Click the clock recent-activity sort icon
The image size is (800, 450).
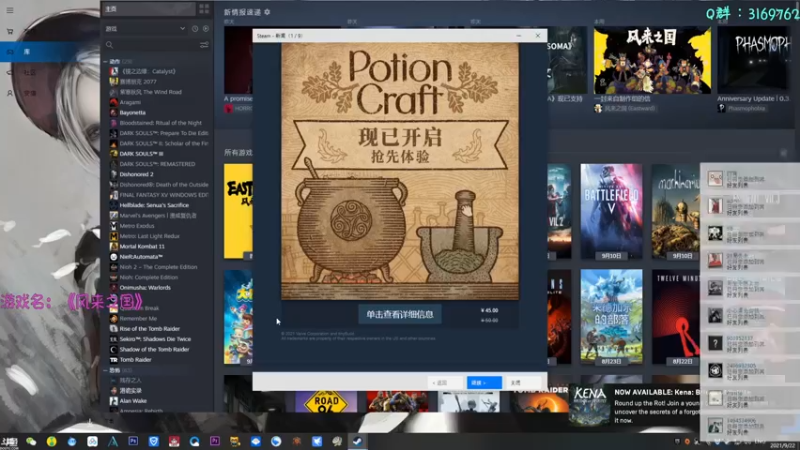coord(195,29)
